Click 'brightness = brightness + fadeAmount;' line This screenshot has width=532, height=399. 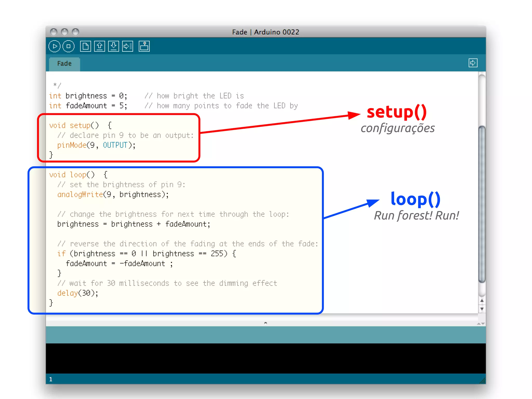pyautogui.click(x=134, y=224)
